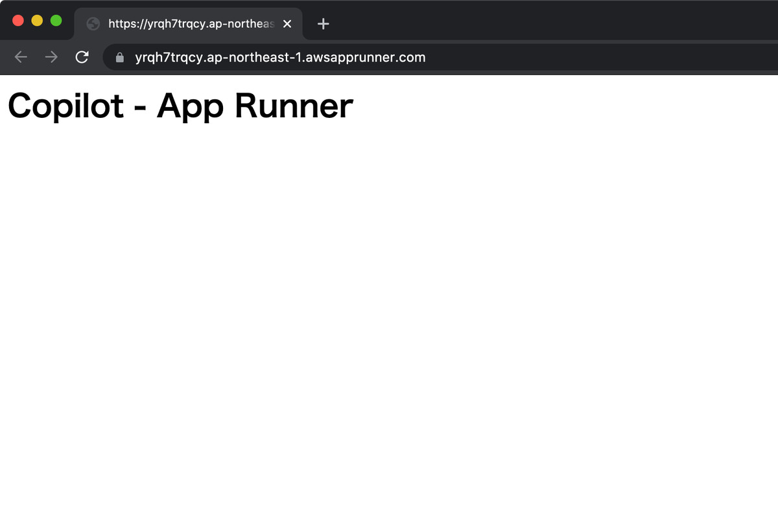Focus the address bar showing awsapprunner.com URL
Viewport: 778px width, 532px height.
pos(441,58)
